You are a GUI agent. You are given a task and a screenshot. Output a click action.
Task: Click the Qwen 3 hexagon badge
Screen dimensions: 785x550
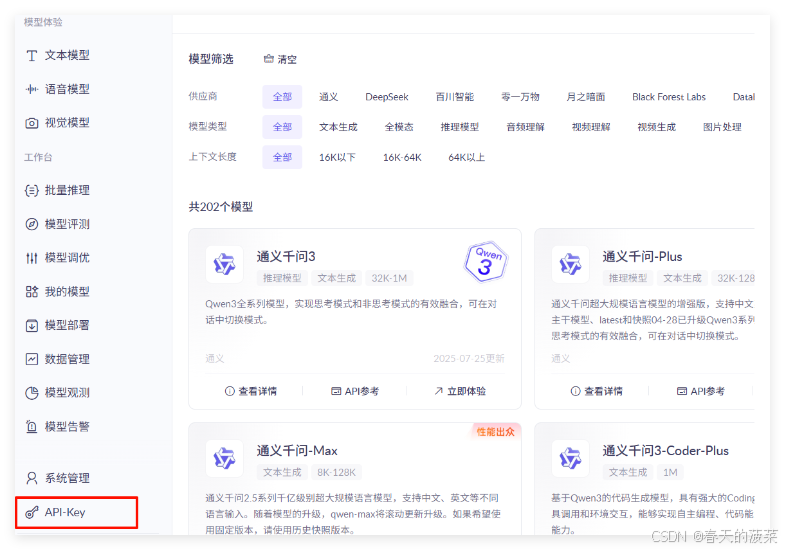click(x=486, y=262)
